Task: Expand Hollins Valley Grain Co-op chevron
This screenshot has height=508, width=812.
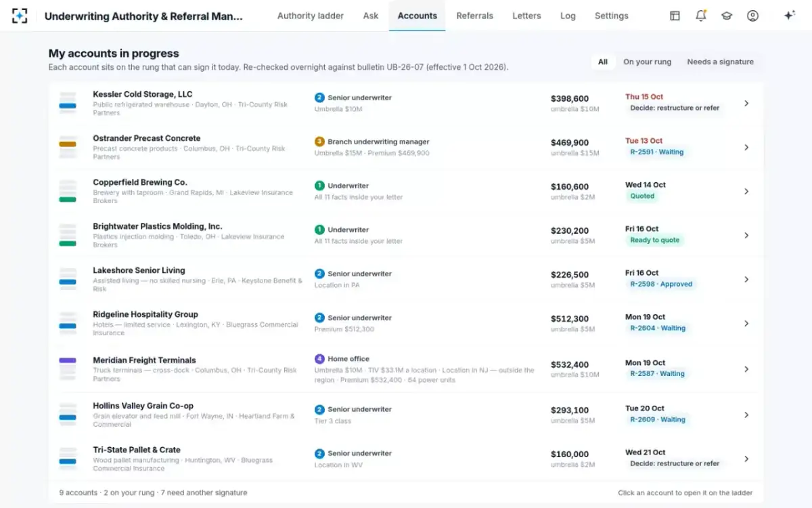Action: point(746,415)
